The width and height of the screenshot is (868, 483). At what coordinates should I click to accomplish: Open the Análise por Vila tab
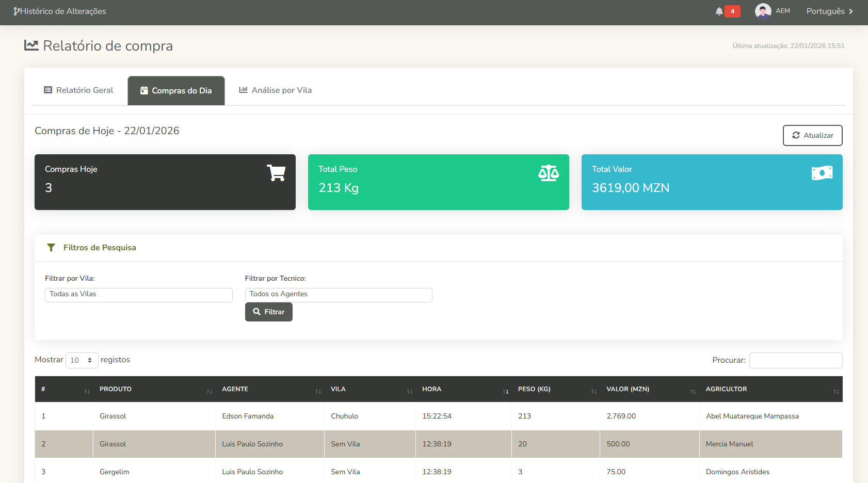(x=276, y=90)
